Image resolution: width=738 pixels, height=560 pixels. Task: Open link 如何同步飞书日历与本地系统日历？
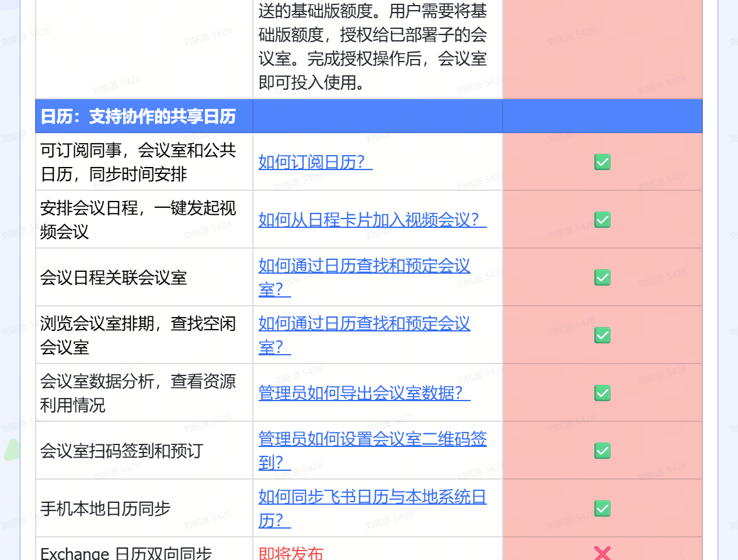point(372,508)
